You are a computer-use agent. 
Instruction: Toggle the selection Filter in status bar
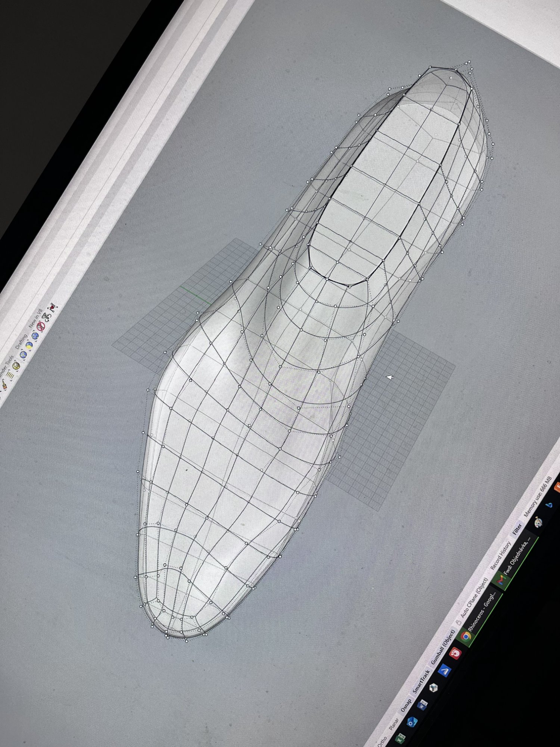pyautogui.click(x=517, y=529)
